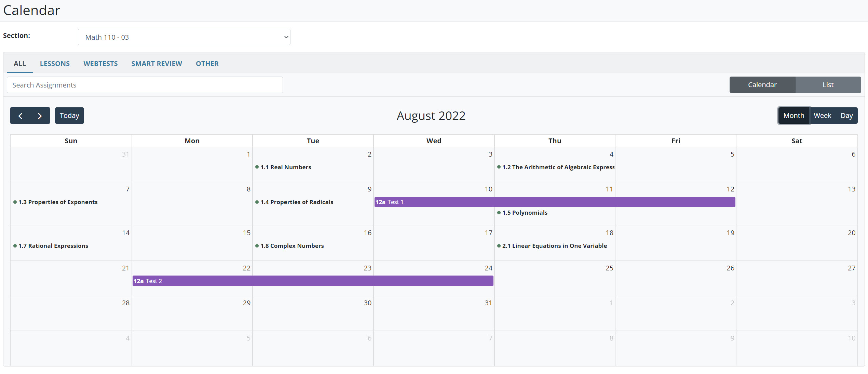Open 1.5 Polynomials lesson on the 11th

(x=524, y=213)
